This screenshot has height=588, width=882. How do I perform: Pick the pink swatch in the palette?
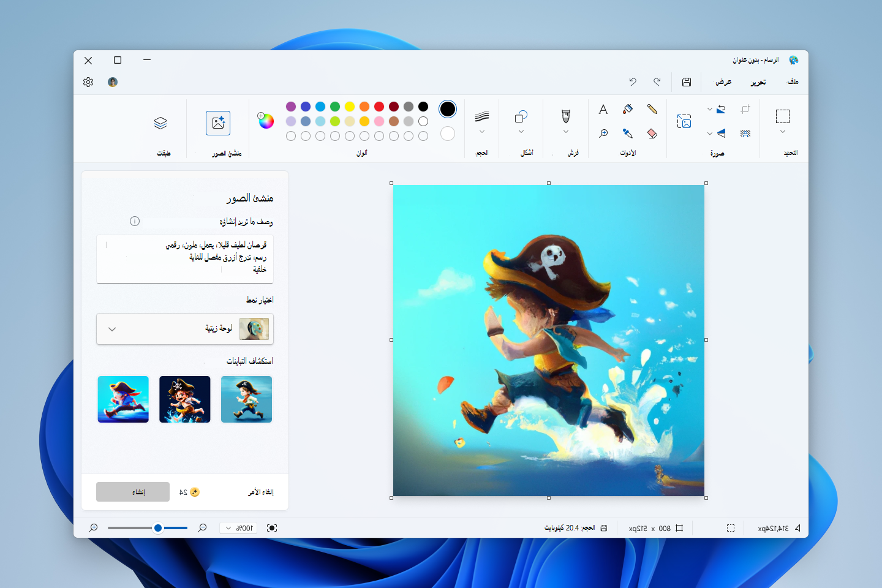[x=379, y=121]
